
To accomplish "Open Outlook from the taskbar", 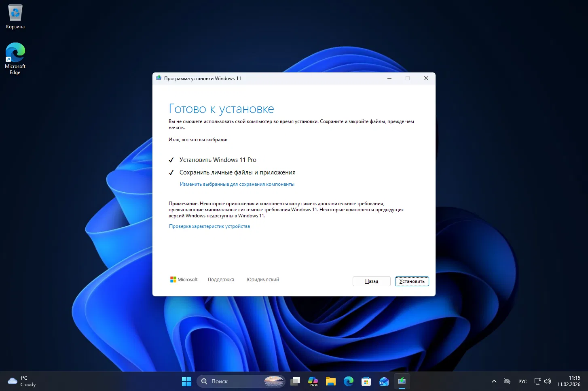I will (384, 381).
